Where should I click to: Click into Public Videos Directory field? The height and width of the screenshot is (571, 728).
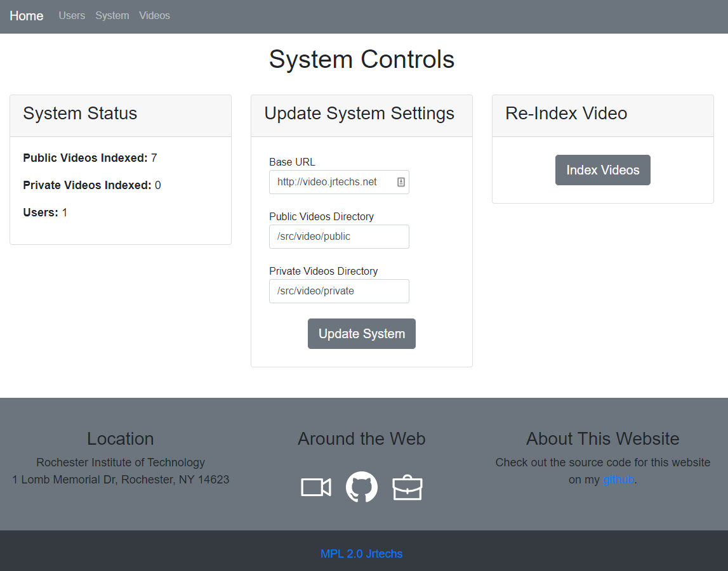coord(339,237)
